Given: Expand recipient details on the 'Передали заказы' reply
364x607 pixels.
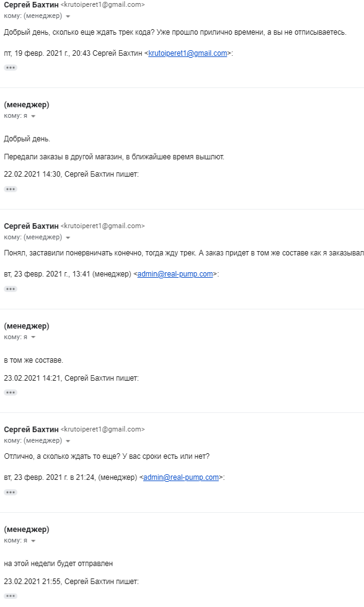Looking at the screenshot, I should [x=33, y=116].
